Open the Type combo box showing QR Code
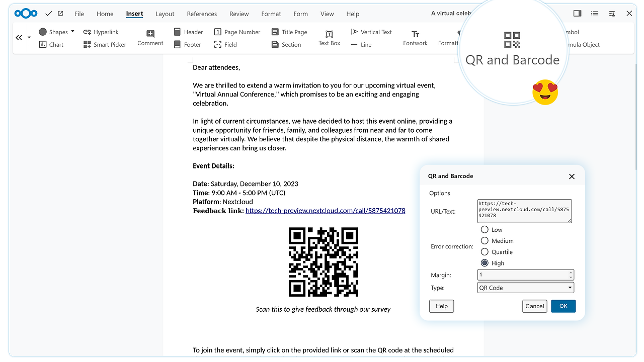The height and width of the screenshot is (362, 644). pos(526,288)
